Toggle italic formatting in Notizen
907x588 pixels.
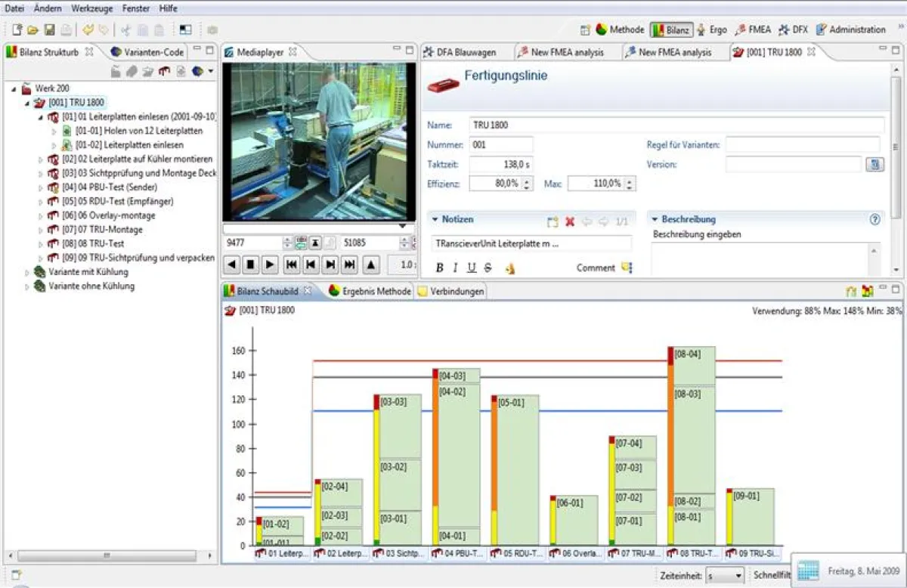click(x=456, y=268)
